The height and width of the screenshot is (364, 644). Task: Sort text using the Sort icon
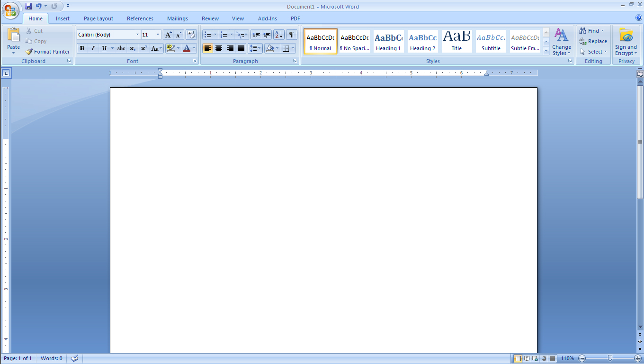click(279, 35)
